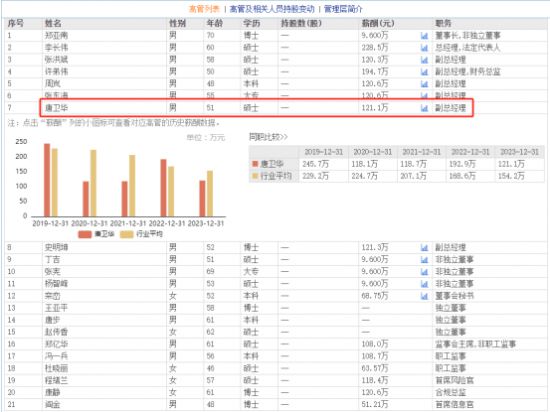Click position 合规总监 in row 20
550x412 pixels.
click(450, 393)
